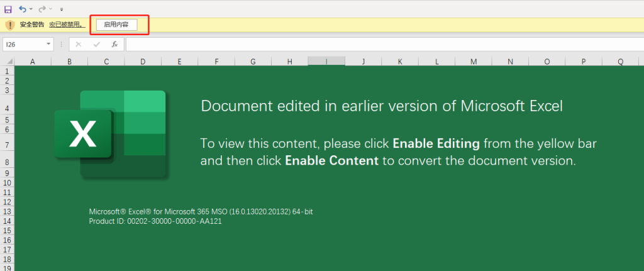Select row 3 header

click(x=8, y=90)
